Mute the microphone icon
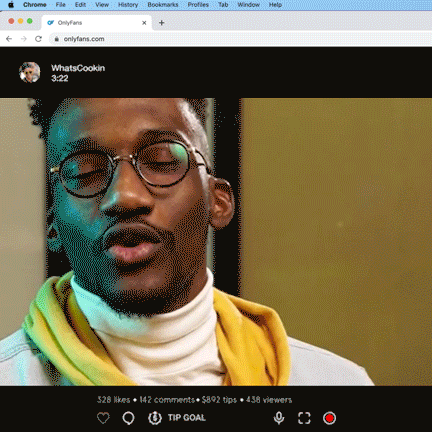 coord(279,418)
